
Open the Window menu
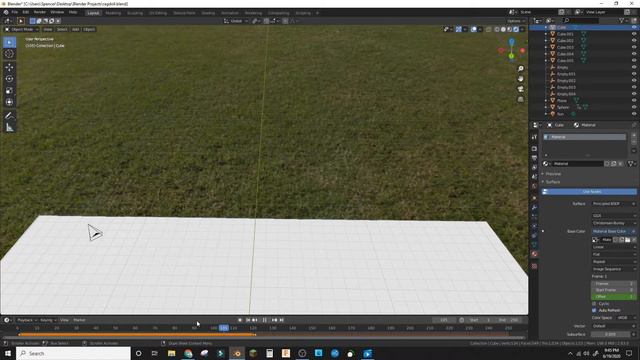pos(57,12)
